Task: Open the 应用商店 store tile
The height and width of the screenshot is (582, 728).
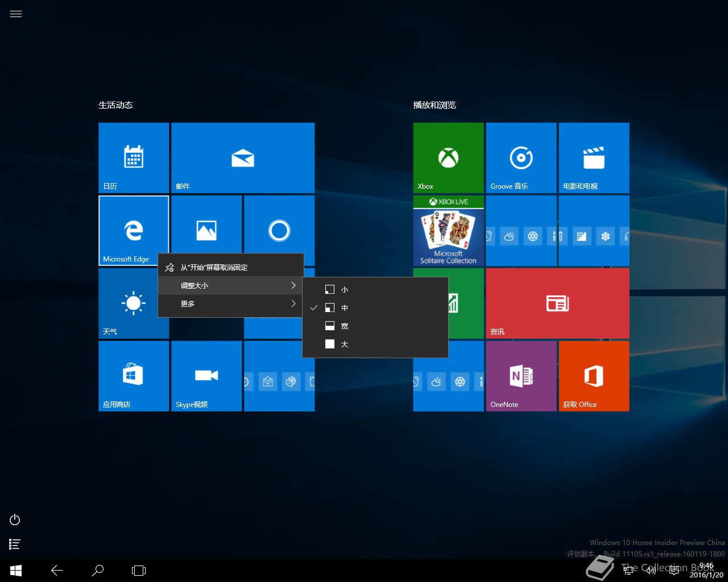Action: click(x=134, y=376)
